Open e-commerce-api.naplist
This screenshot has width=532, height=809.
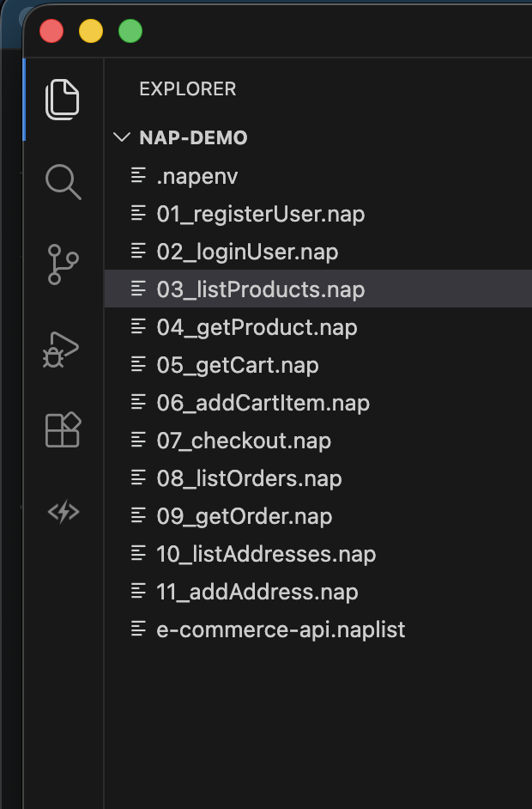click(x=318, y=629)
